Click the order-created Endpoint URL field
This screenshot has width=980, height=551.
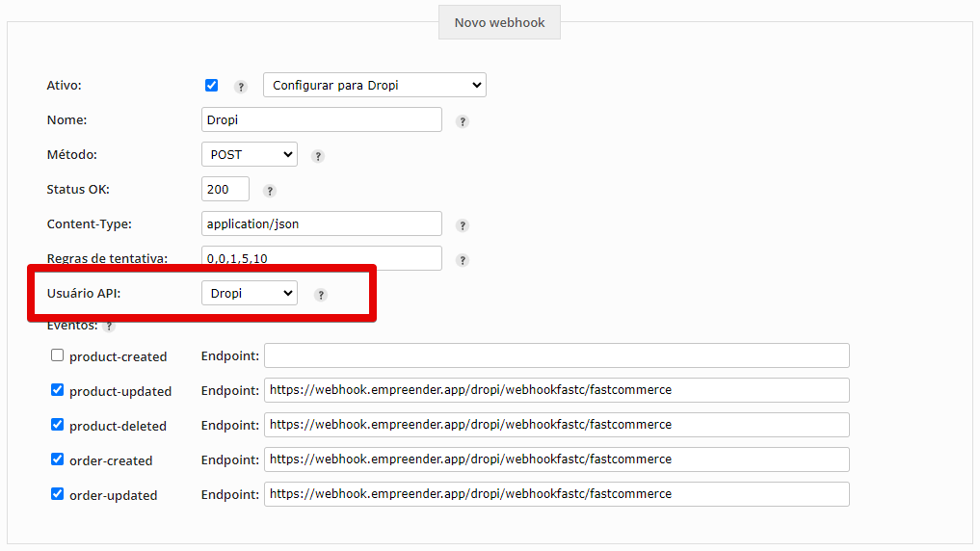[557, 459]
